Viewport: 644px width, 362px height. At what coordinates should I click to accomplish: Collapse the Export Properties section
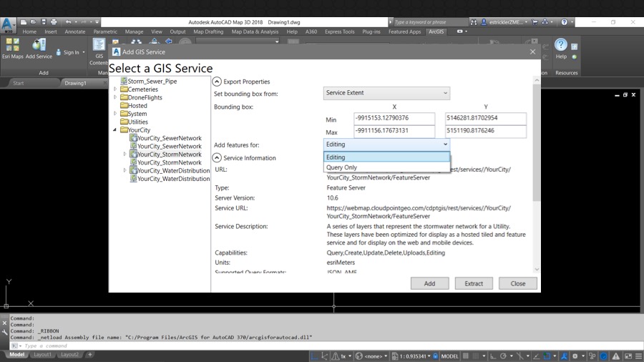(x=217, y=82)
